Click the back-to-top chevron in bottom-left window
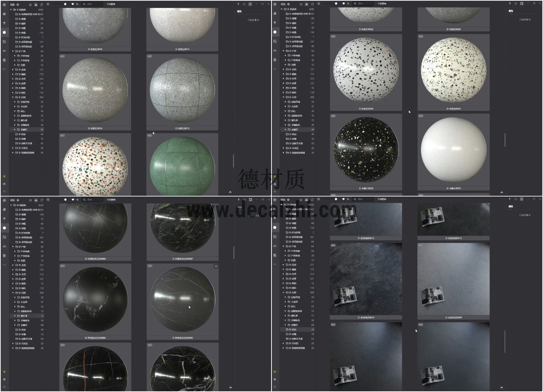This screenshot has height=392, width=543. point(230,387)
